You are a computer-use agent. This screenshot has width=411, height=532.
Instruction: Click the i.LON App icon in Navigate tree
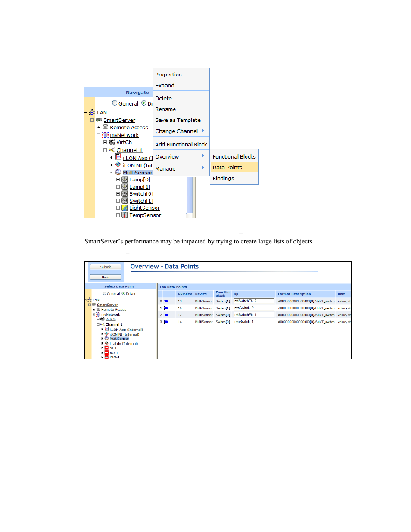[x=118, y=157]
